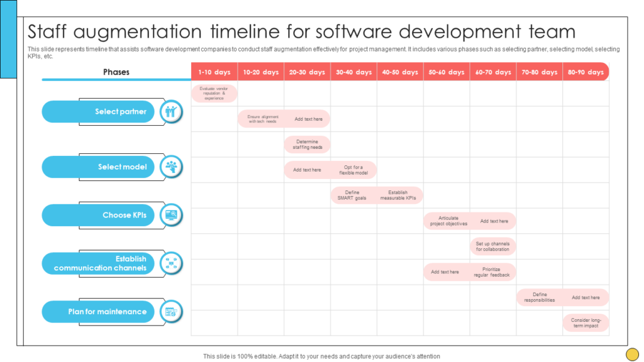Image resolution: width=644 pixels, height=362 pixels.
Task: Click the slide description paragraph
Action: coord(324,53)
